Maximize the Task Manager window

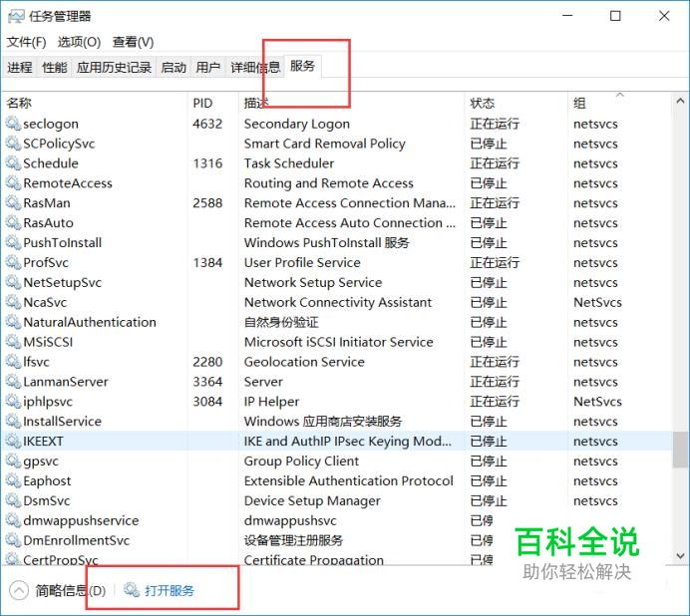pos(615,16)
